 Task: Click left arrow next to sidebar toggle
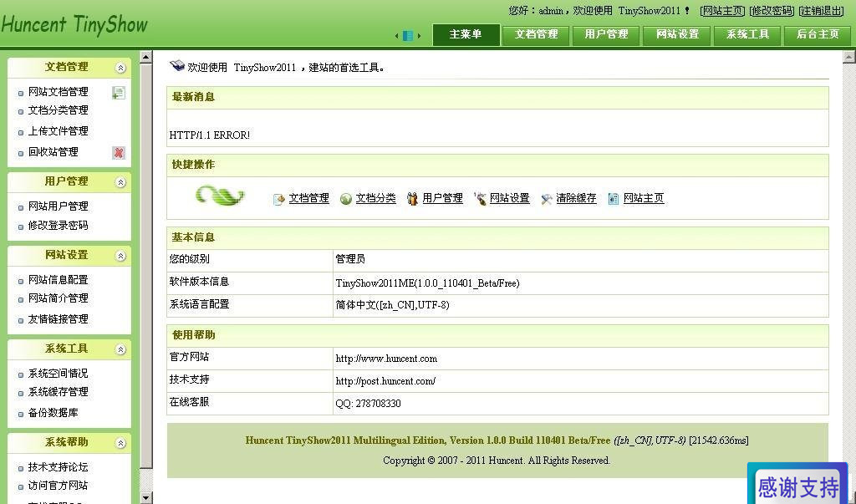pyautogui.click(x=397, y=36)
